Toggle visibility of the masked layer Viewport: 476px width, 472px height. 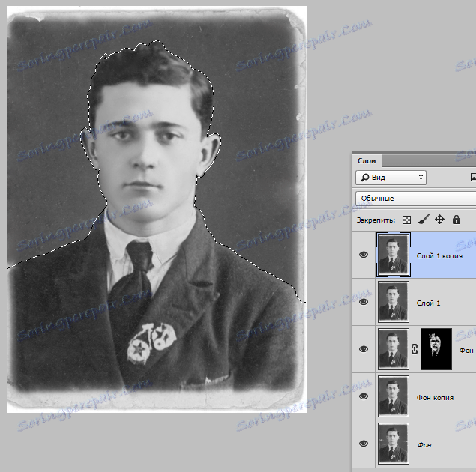(x=364, y=349)
